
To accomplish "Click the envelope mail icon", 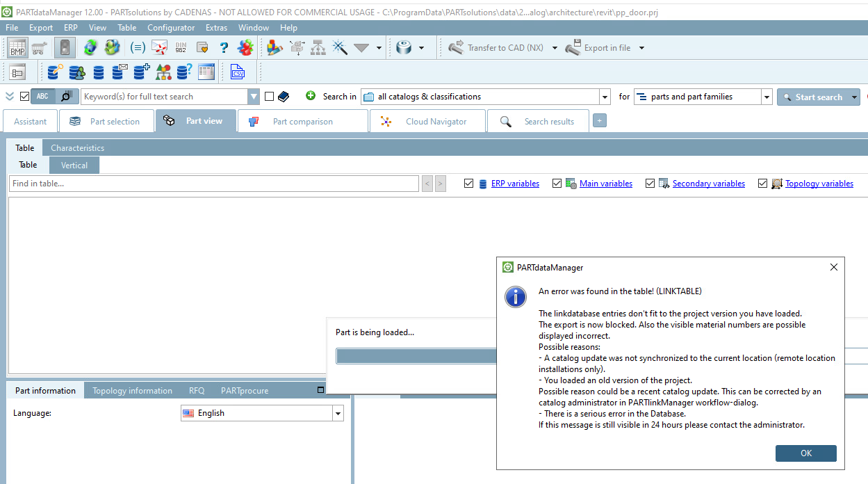I will (160, 48).
